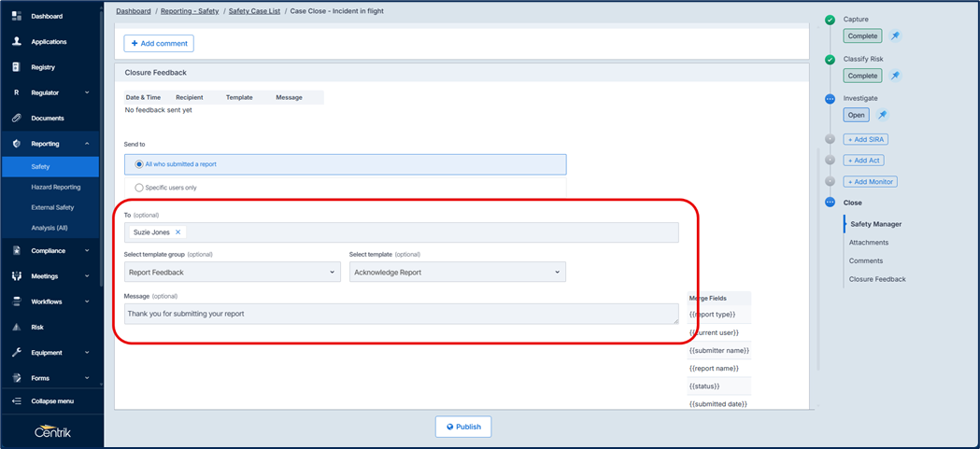The image size is (980, 449).
Task: Click the Add comment button
Action: [159, 44]
